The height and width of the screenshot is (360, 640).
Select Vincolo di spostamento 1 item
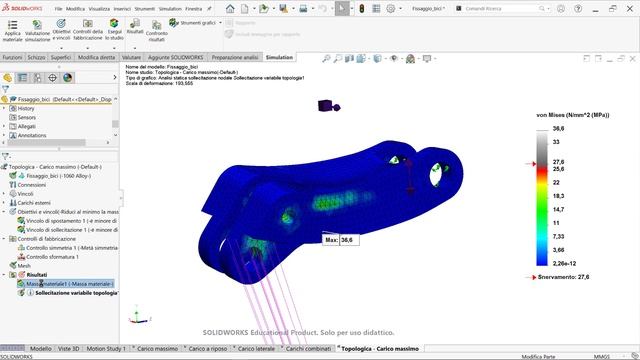click(x=67, y=221)
